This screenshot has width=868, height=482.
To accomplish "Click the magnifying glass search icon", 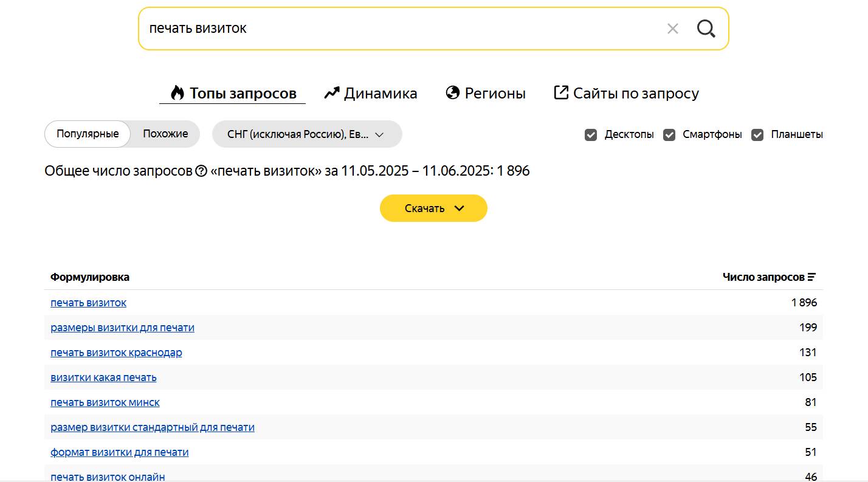I will [x=706, y=29].
